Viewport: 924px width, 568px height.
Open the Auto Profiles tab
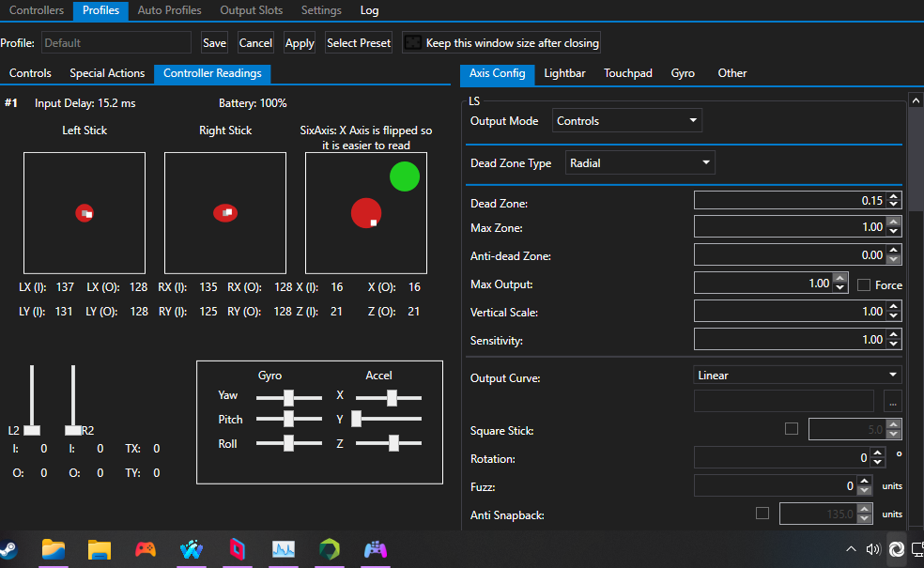point(169,10)
